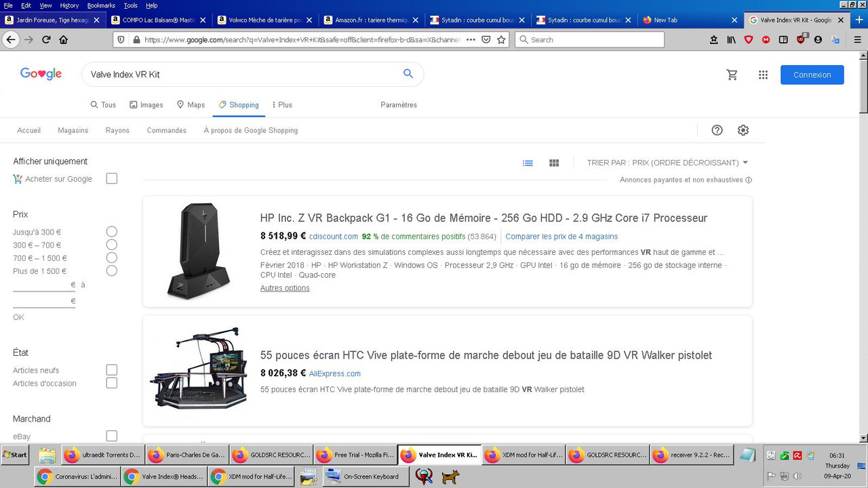Screen dimensions: 868x488
Task: Reload the current page
Action: pos(46,39)
